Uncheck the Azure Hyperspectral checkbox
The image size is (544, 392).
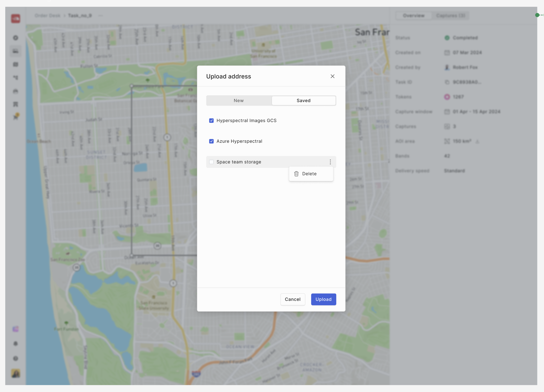click(211, 141)
